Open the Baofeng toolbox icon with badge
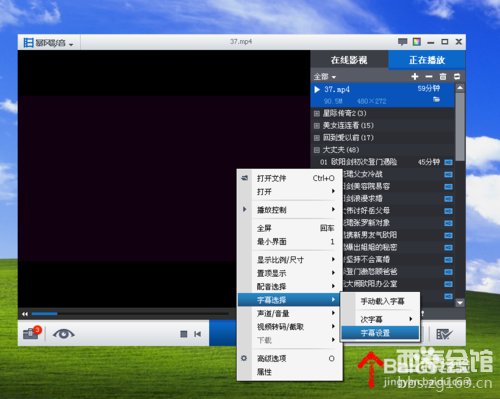Image resolution: width=500 pixels, height=399 pixels. click(32, 333)
